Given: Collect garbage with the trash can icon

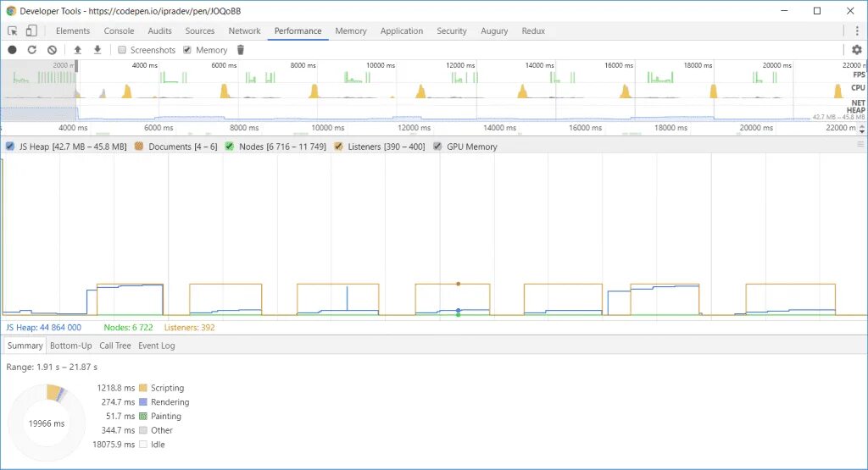Looking at the screenshot, I should coord(240,50).
